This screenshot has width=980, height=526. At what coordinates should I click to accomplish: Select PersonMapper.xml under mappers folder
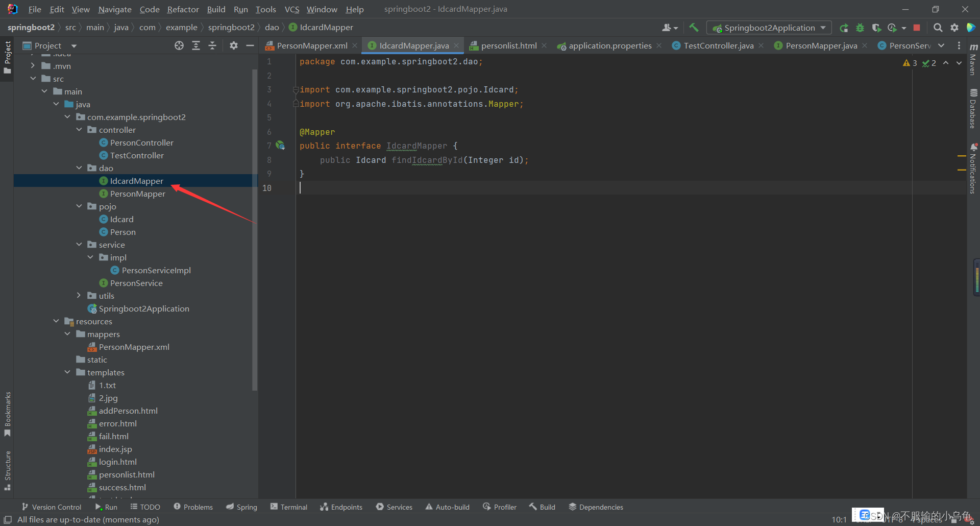click(134, 347)
